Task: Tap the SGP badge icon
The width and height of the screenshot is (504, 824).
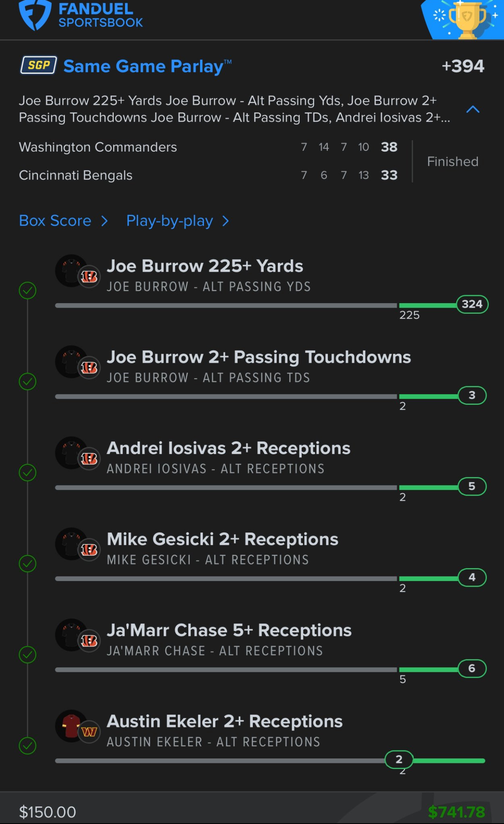Action: coord(39,65)
